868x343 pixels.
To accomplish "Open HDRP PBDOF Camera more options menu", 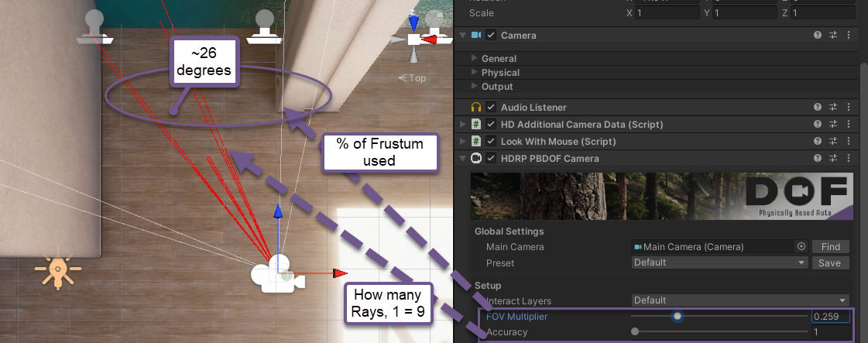I will (849, 158).
